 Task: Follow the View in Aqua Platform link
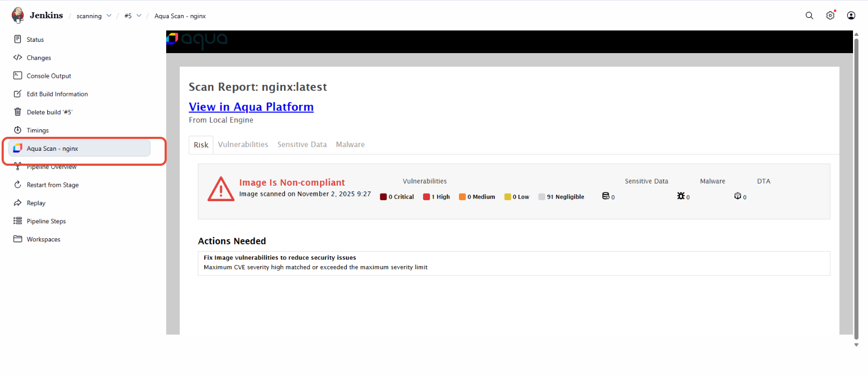pyautogui.click(x=251, y=107)
